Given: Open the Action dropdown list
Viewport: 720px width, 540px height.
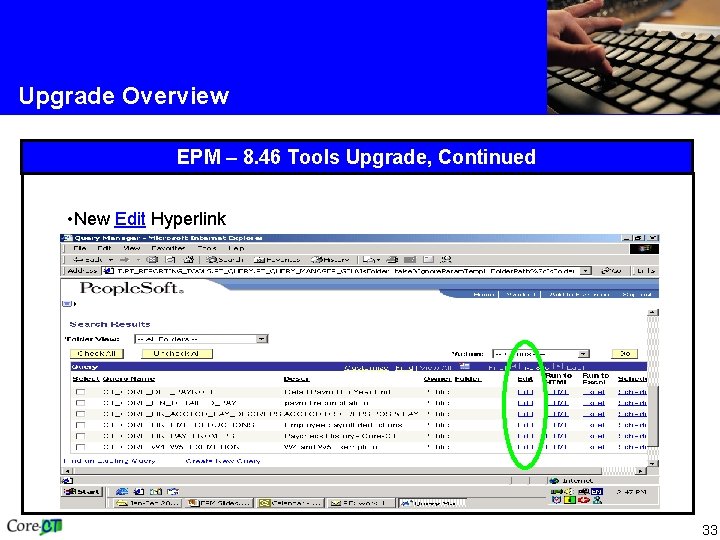Looking at the screenshot, I should click(541, 354).
